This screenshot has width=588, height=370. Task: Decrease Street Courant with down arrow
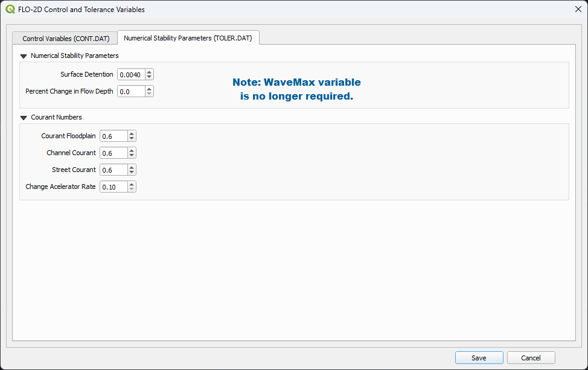pyautogui.click(x=132, y=173)
